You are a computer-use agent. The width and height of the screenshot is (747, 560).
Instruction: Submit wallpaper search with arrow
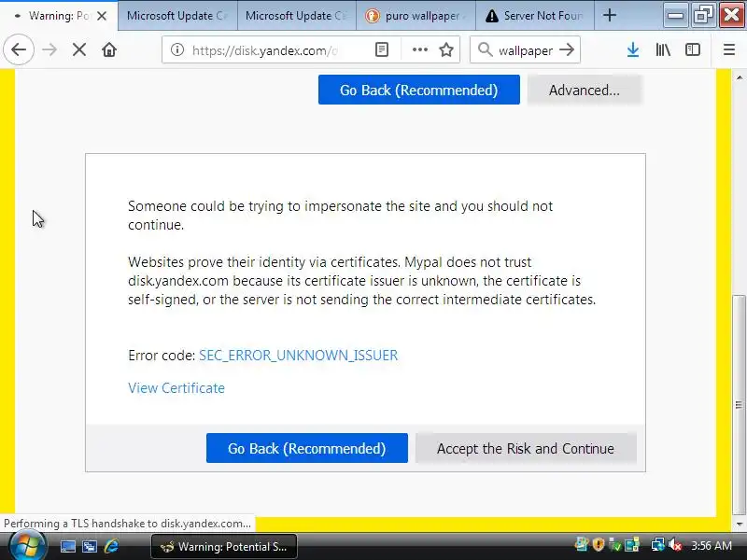(567, 49)
